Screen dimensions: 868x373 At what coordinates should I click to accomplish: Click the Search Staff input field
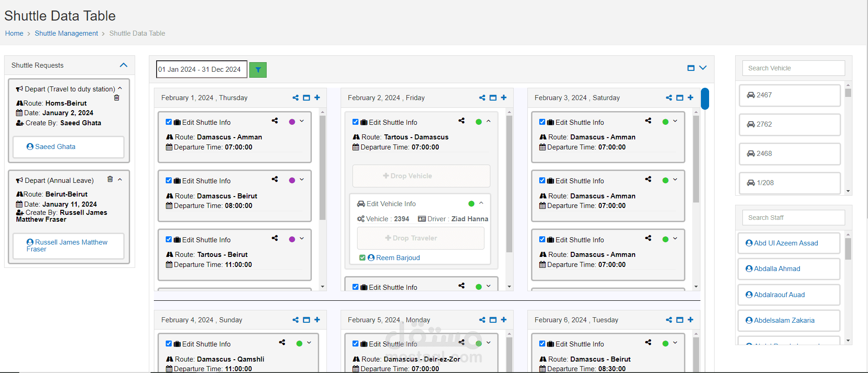click(794, 218)
